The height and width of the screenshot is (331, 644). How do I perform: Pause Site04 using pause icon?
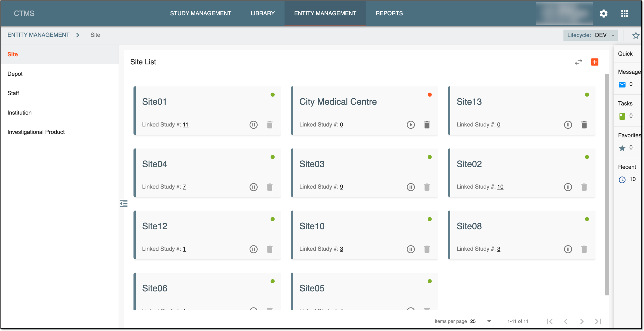tap(253, 187)
